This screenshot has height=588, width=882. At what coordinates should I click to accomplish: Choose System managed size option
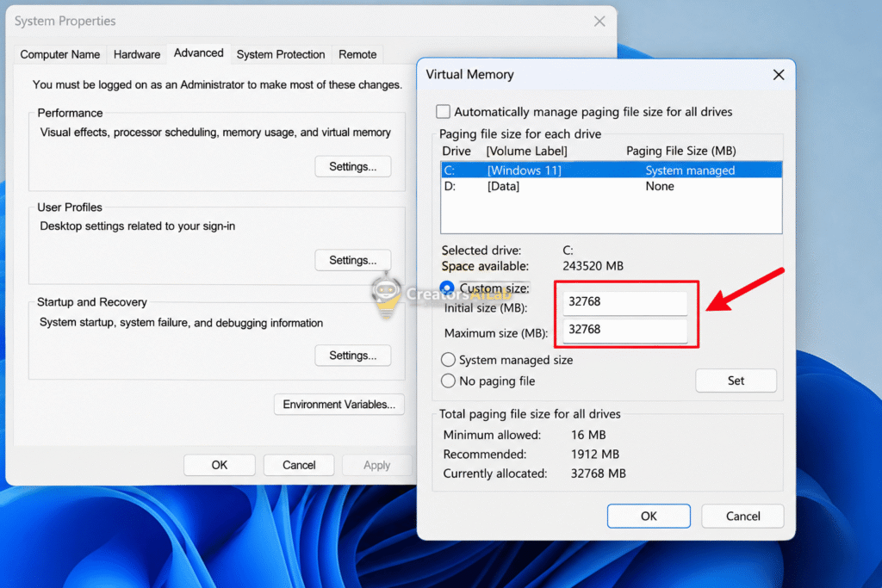coord(448,360)
